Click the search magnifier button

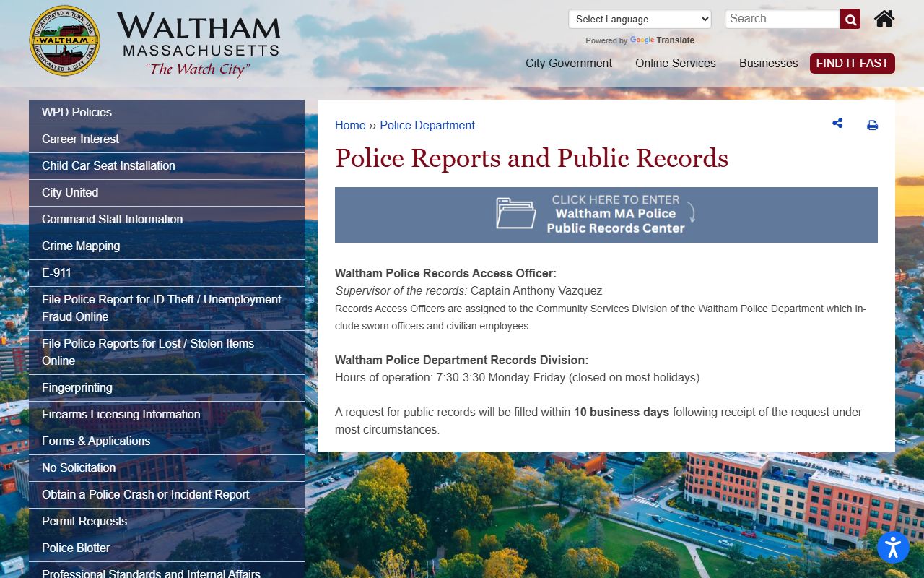[850, 20]
